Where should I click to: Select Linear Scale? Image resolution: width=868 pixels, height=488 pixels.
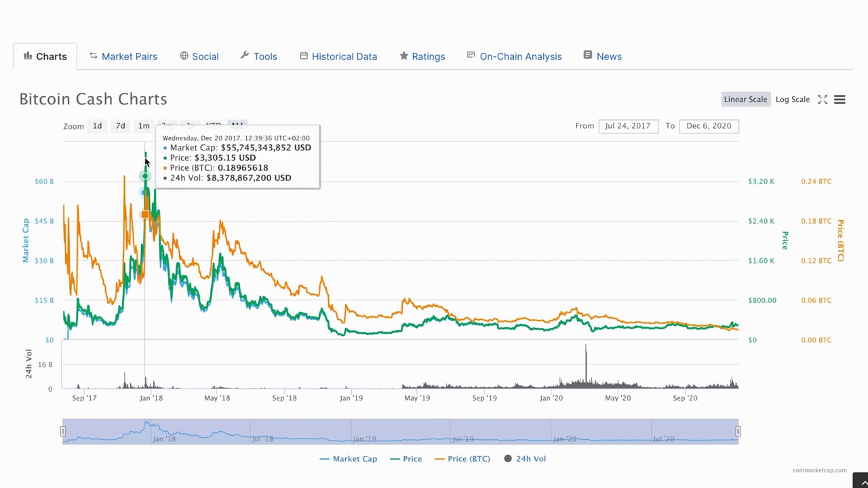(x=745, y=99)
